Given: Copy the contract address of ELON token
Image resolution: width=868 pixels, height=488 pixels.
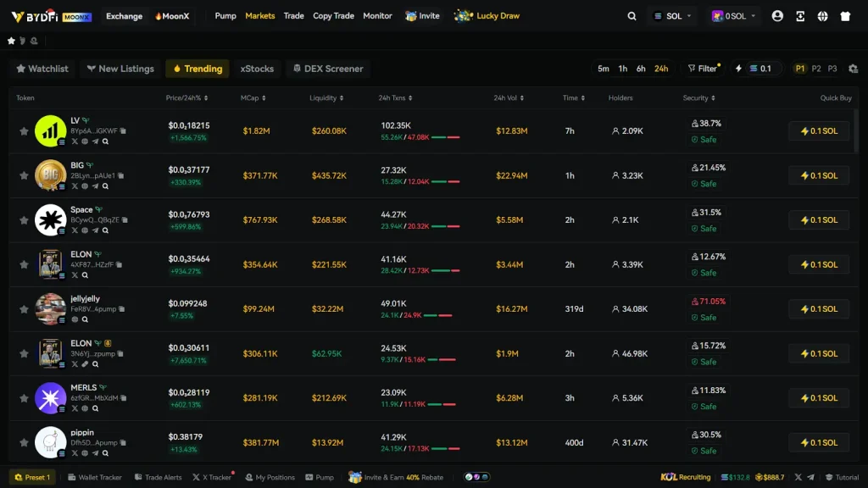Looking at the screenshot, I should (x=120, y=264).
